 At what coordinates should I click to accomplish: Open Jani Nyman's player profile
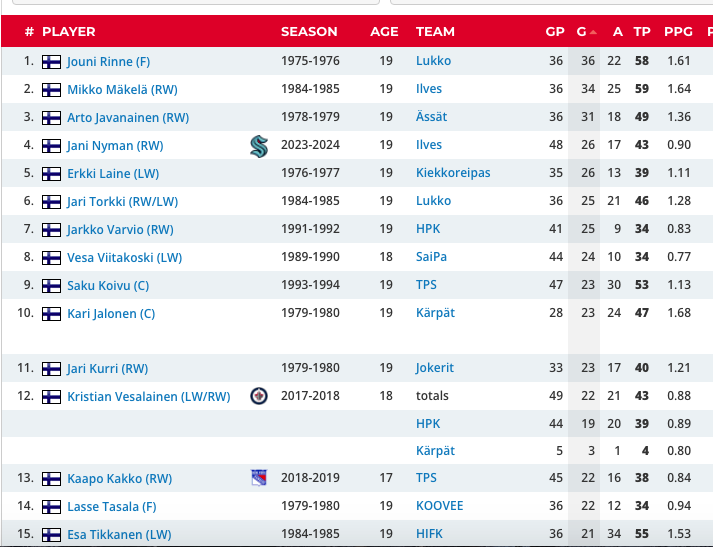[115, 146]
